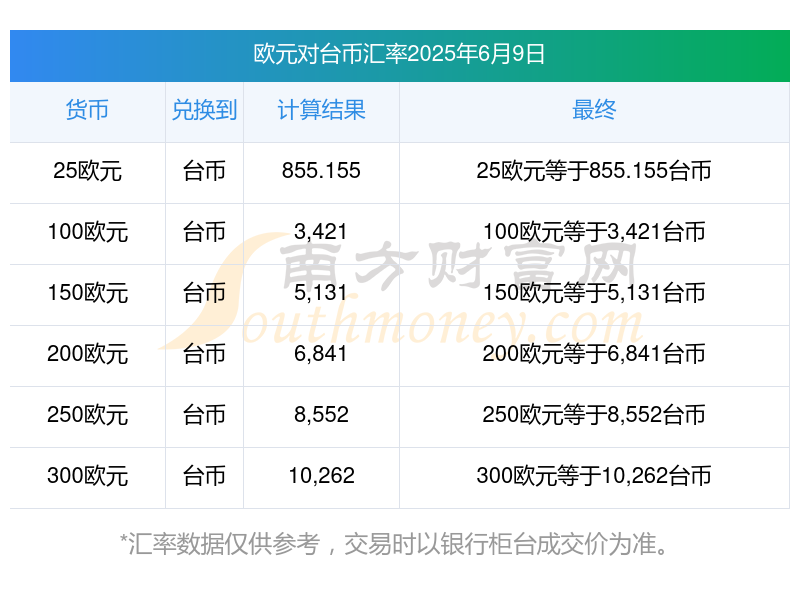Click 台币 in the 150欧元 row
The image size is (800, 600).
tap(204, 293)
